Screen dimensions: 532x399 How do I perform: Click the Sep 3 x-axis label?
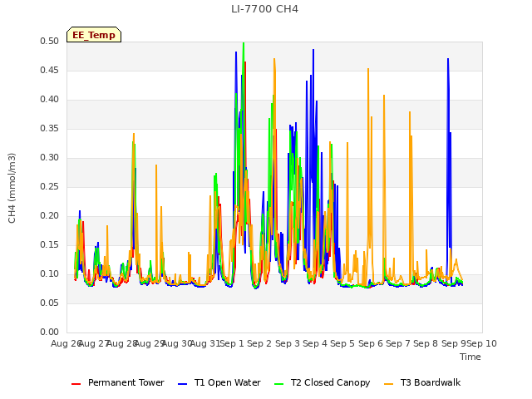pos(288,343)
